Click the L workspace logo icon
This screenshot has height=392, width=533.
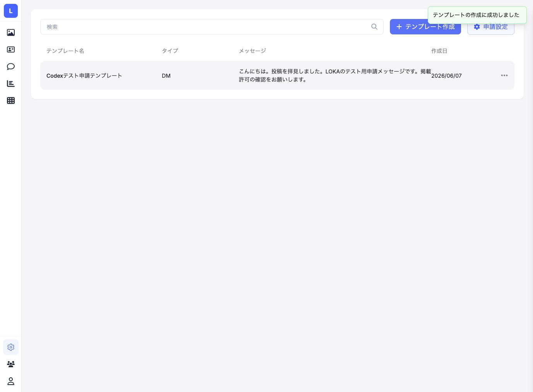click(11, 11)
